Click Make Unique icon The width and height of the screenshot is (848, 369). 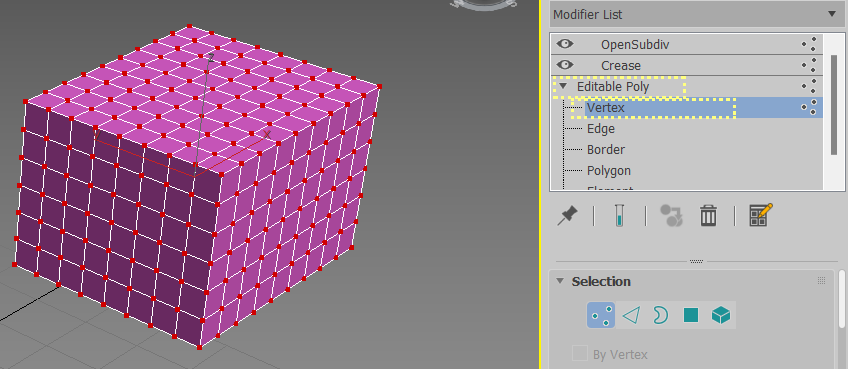click(671, 216)
